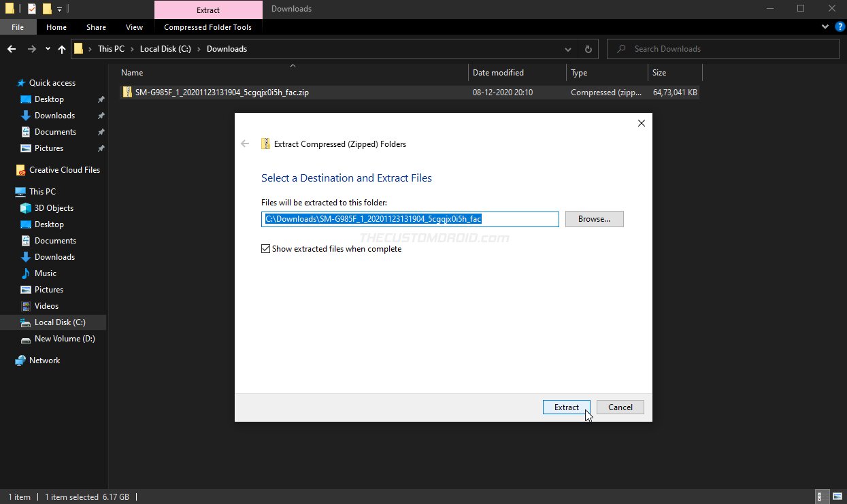Viewport: 847px width, 504px height.
Task: Click the Back navigation arrow
Action: [11, 48]
